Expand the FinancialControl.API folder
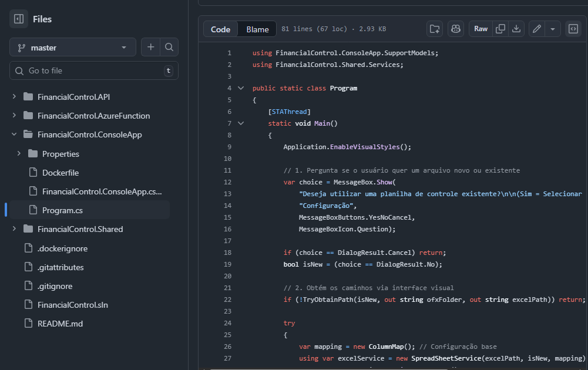This screenshot has width=588, height=370. pyautogui.click(x=14, y=97)
